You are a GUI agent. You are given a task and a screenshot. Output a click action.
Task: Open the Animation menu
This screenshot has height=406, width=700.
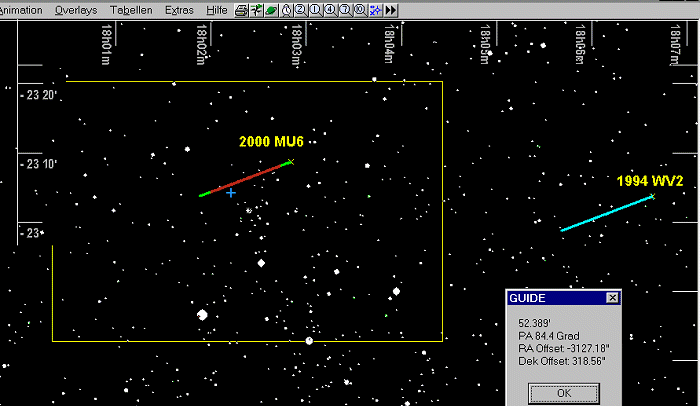pos(21,9)
